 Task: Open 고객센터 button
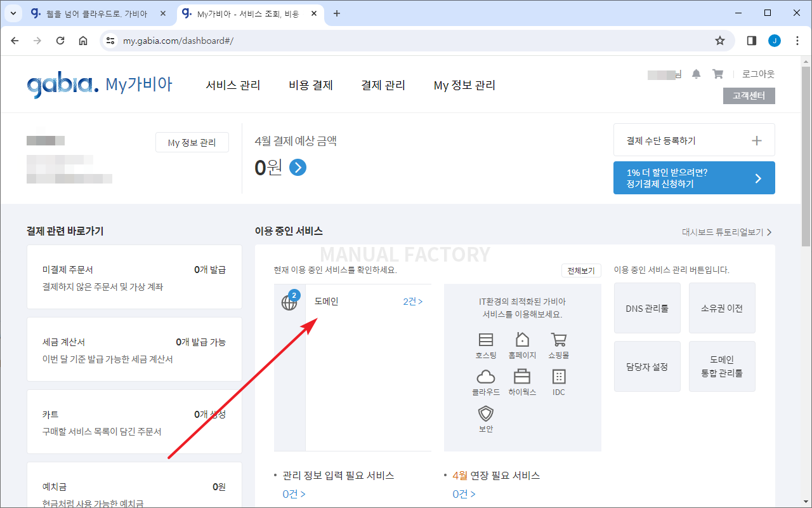pos(749,96)
